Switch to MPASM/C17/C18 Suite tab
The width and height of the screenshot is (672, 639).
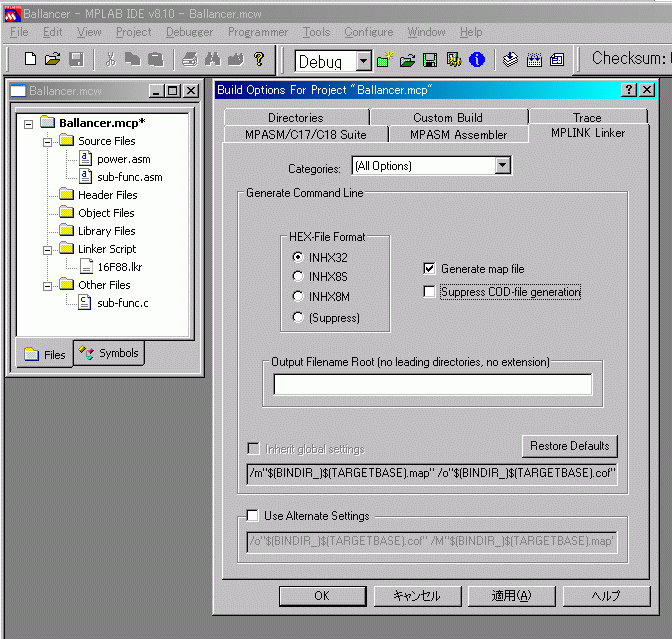(306, 134)
